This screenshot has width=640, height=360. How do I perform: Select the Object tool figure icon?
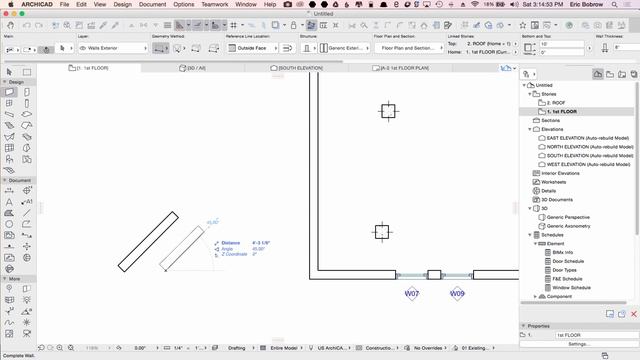click(x=9, y=159)
